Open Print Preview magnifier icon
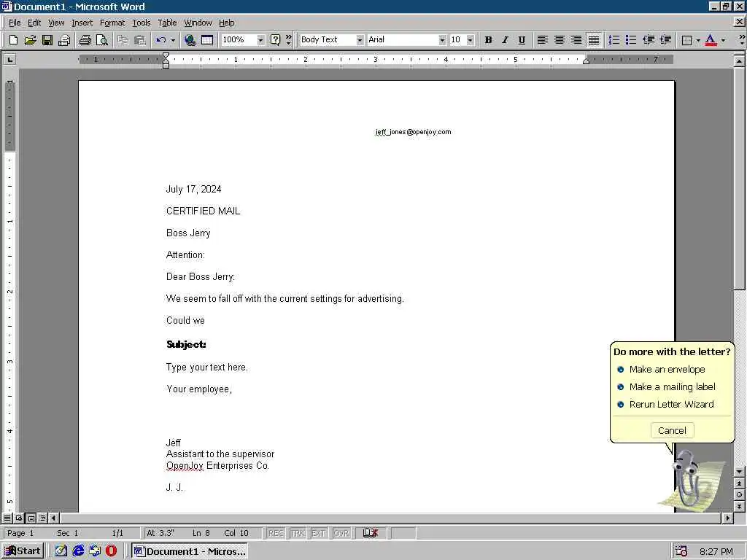Viewport: 747px width, 560px height. [x=102, y=40]
